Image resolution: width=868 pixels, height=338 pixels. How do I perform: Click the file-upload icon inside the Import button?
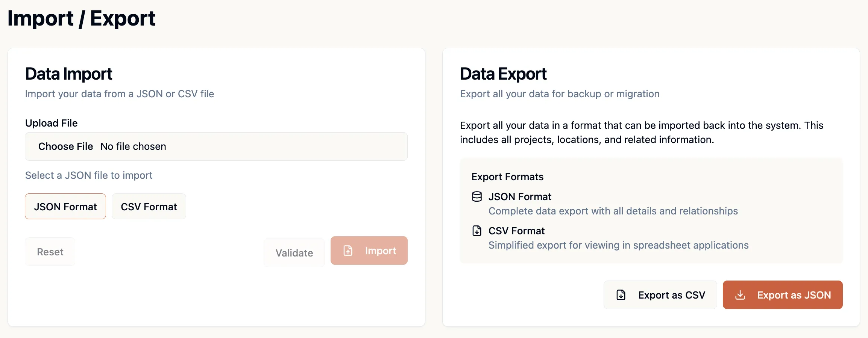tap(348, 250)
